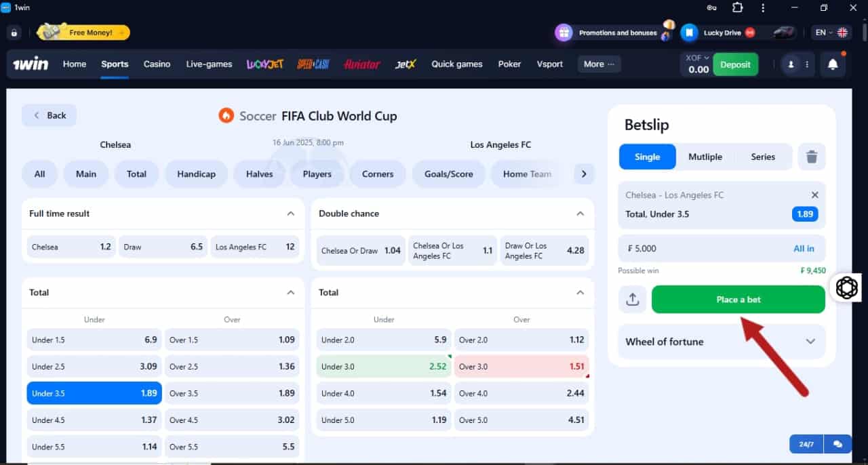Bet on Chelsea win at 1.2

(71, 247)
